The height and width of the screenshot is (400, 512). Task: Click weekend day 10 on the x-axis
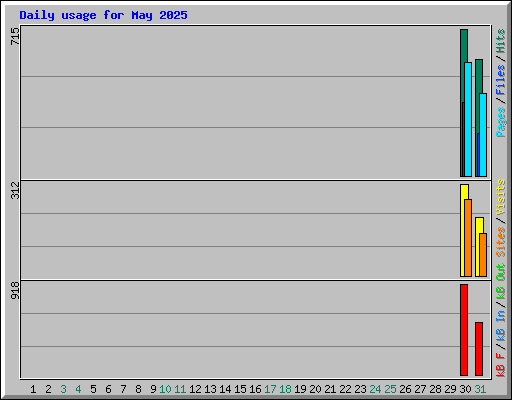point(165,389)
